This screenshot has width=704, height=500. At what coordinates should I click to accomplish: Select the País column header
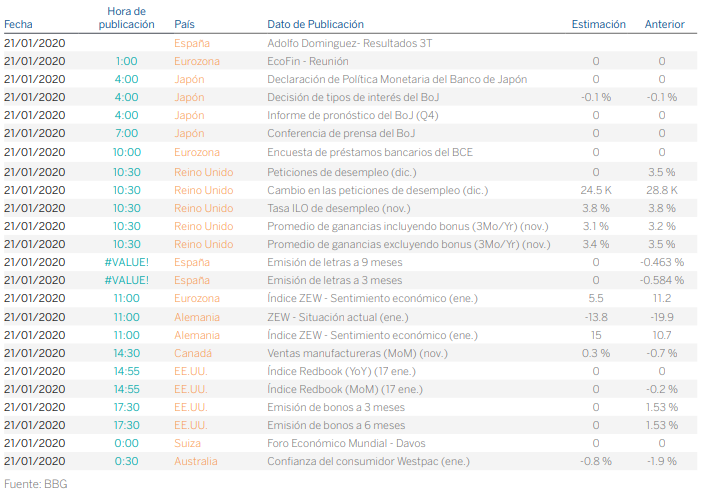[x=184, y=24]
